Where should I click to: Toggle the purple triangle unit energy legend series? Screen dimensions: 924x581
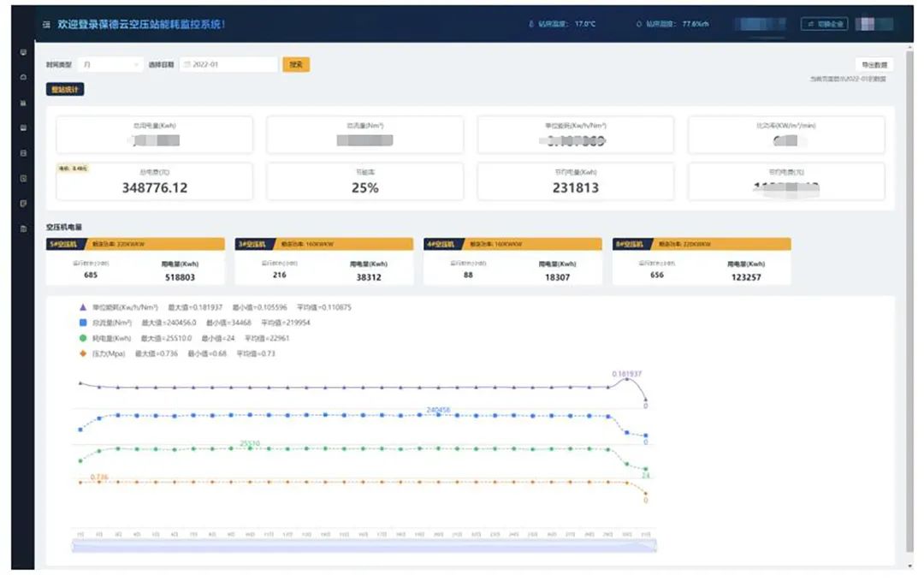83,306
